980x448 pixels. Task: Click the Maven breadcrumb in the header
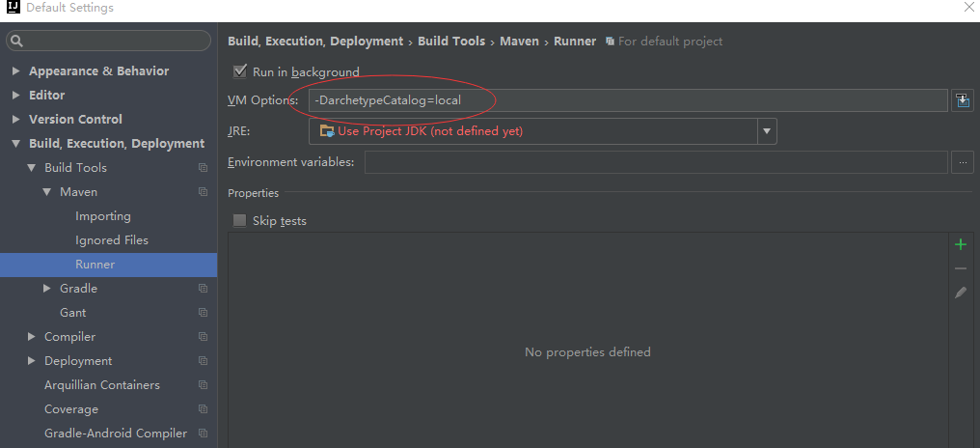click(x=519, y=42)
